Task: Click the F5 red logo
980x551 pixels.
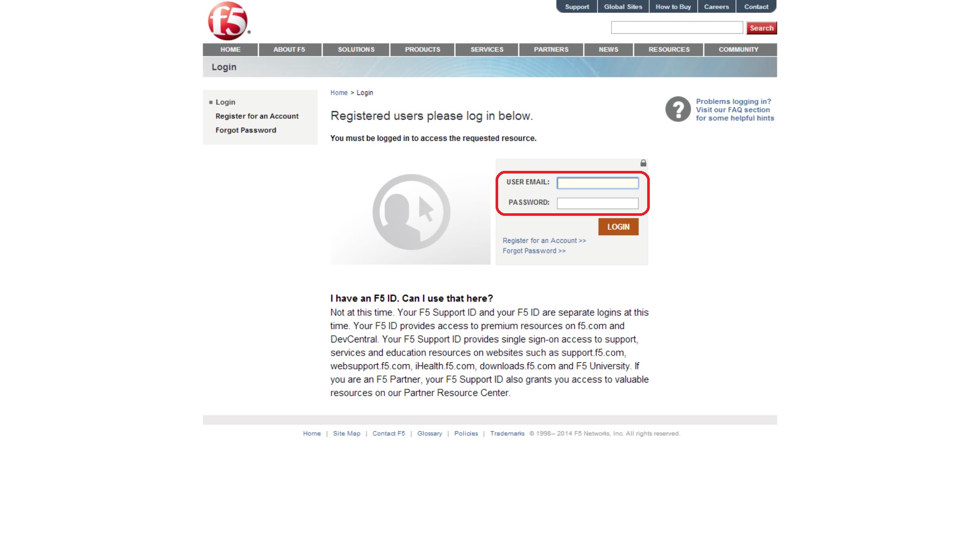Action: pyautogui.click(x=228, y=21)
